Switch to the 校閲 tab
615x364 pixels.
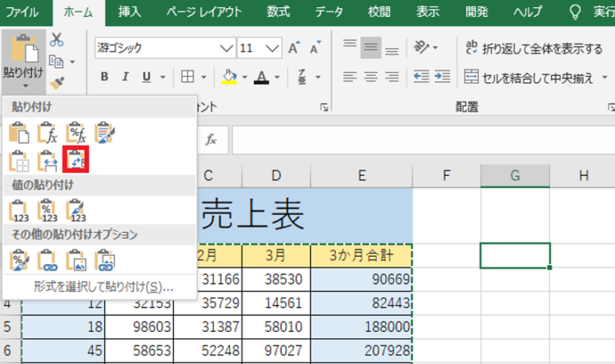coord(380,12)
